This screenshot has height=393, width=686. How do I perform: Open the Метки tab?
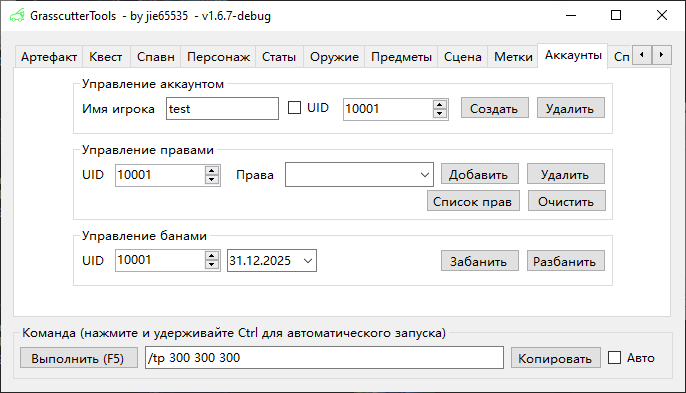coord(513,57)
